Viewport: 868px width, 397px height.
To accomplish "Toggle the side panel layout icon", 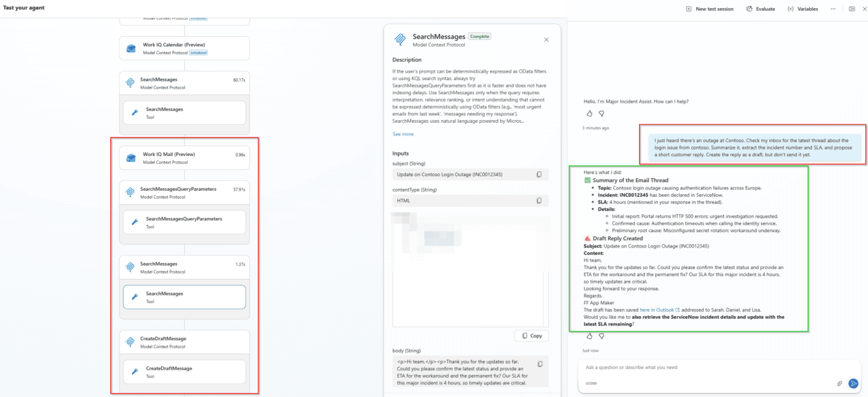I will (851, 9).
